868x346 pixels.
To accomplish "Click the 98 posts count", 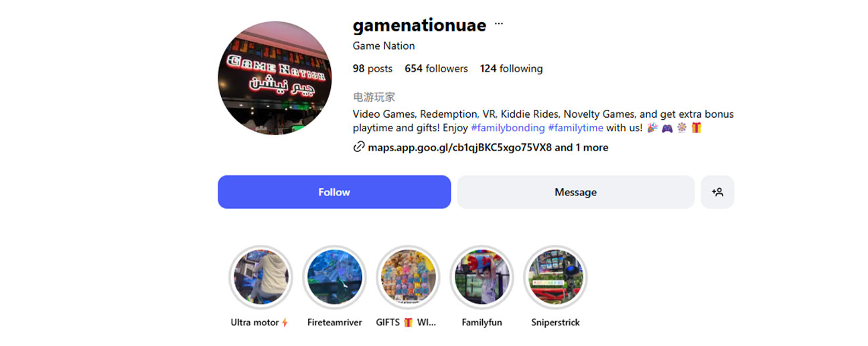I will pyautogui.click(x=372, y=68).
